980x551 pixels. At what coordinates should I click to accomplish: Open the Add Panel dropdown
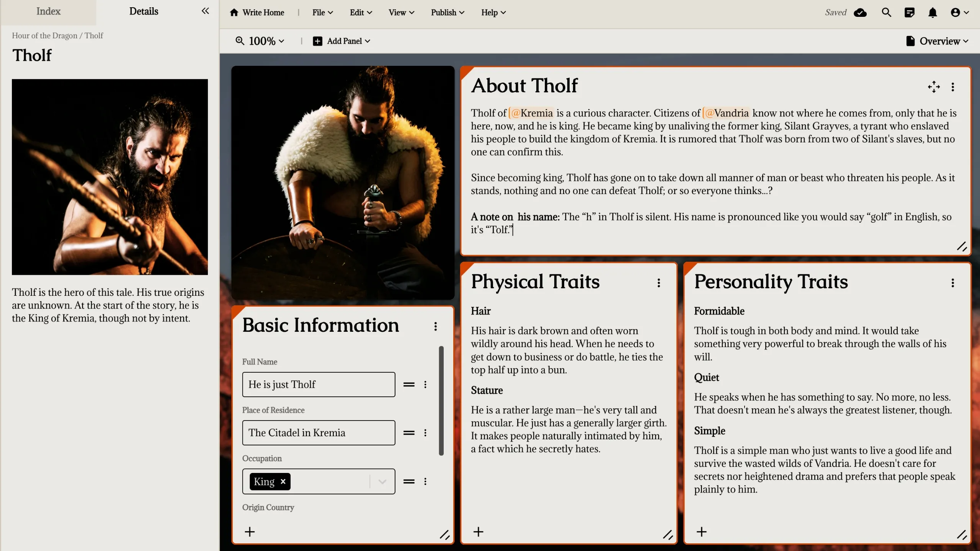(342, 41)
